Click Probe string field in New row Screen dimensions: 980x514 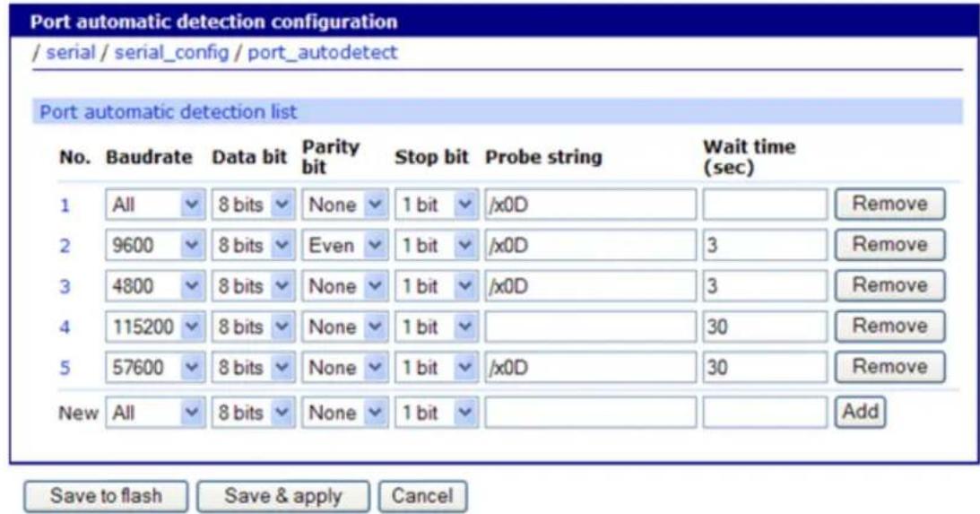click(590, 413)
